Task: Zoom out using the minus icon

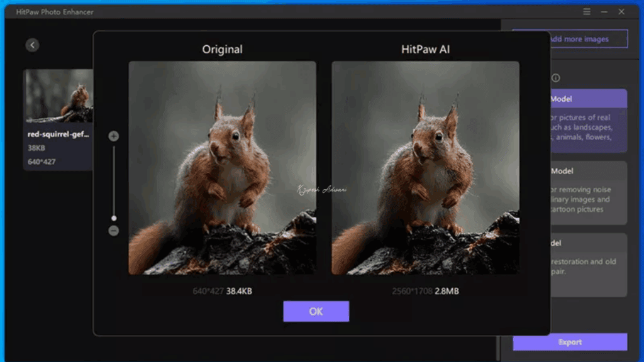Action: coord(114,231)
